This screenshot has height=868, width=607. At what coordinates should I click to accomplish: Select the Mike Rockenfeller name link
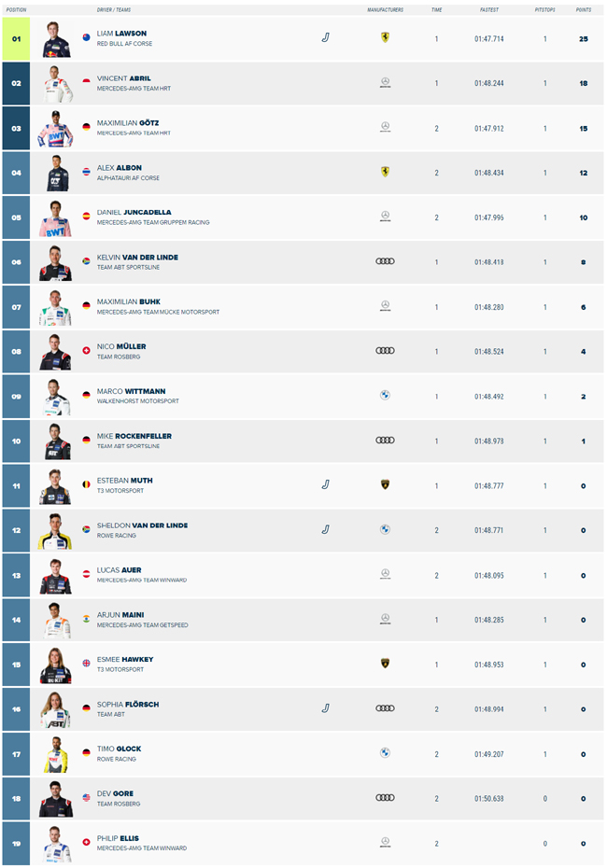(134, 436)
